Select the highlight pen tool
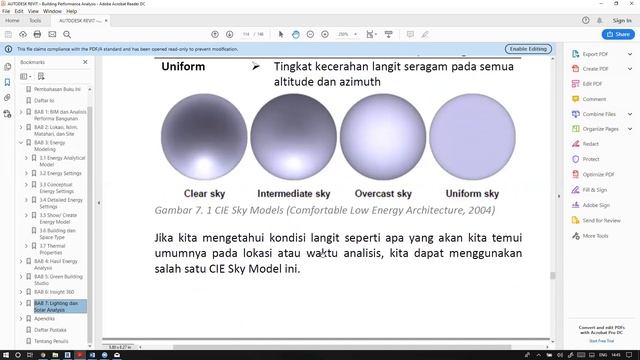Screen dimensions: 640x360 click(425, 35)
